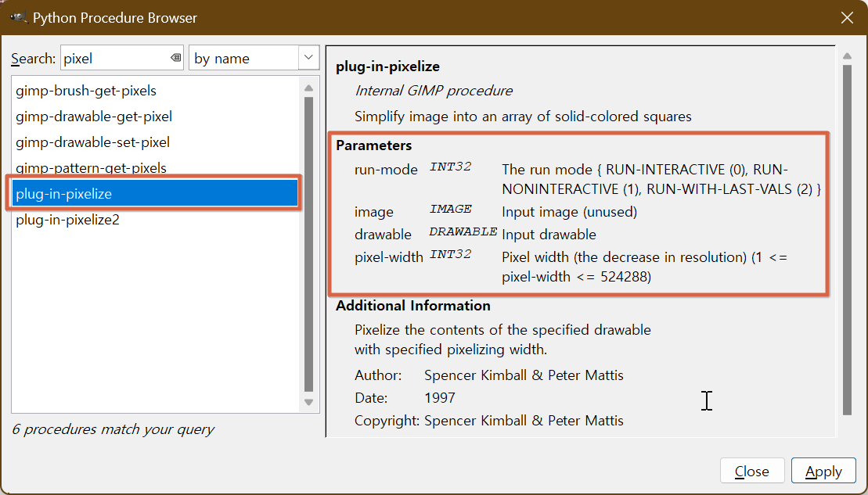Close the Python Procedure Browser window
Image resolution: width=868 pixels, height=495 pixels.
click(846, 18)
